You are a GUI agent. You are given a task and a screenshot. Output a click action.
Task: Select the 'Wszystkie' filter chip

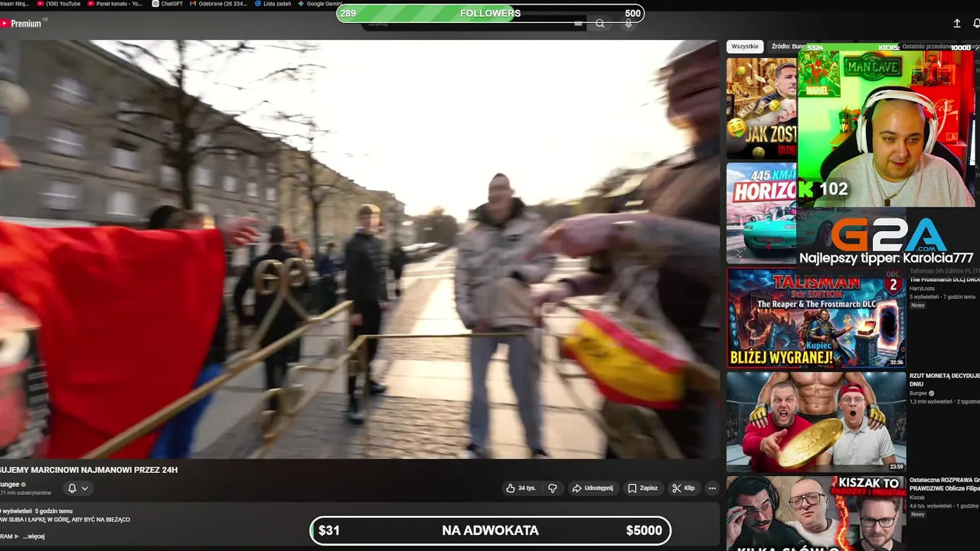(x=745, y=47)
